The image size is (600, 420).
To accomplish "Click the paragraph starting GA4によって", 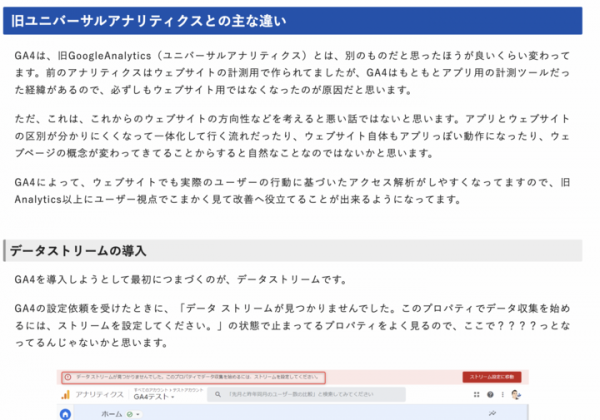I will click(292, 191).
